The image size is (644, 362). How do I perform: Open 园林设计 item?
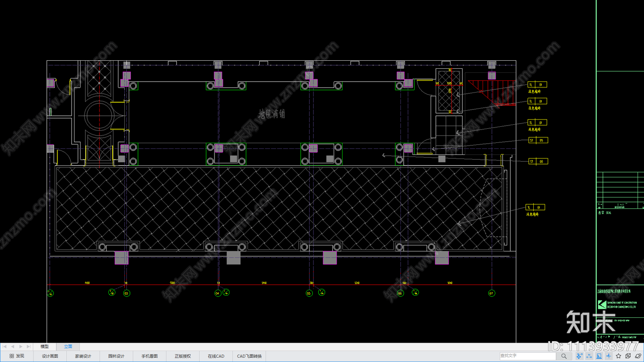pos(116,356)
